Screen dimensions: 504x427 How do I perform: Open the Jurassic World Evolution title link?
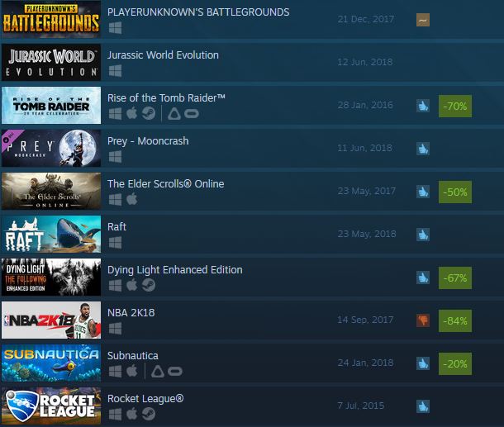(x=163, y=55)
